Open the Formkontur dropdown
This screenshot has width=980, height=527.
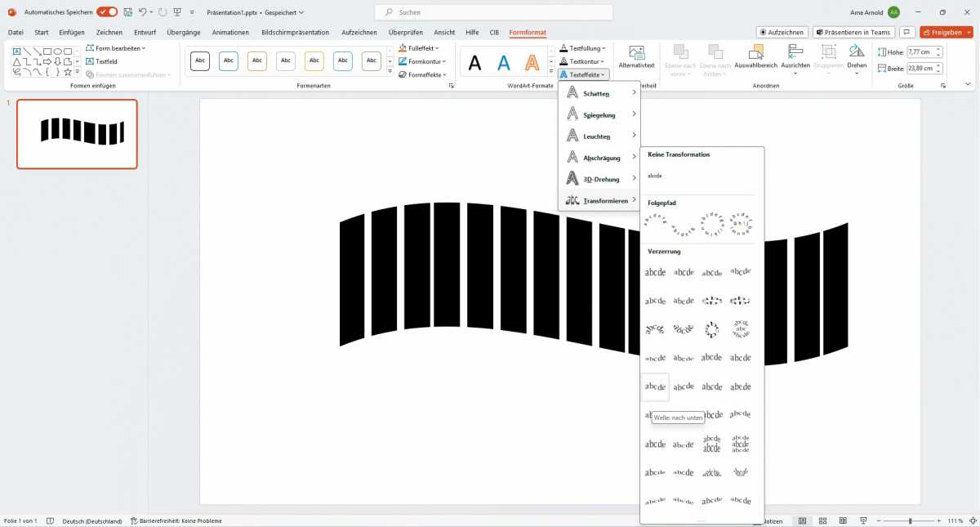(x=422, y=61)
